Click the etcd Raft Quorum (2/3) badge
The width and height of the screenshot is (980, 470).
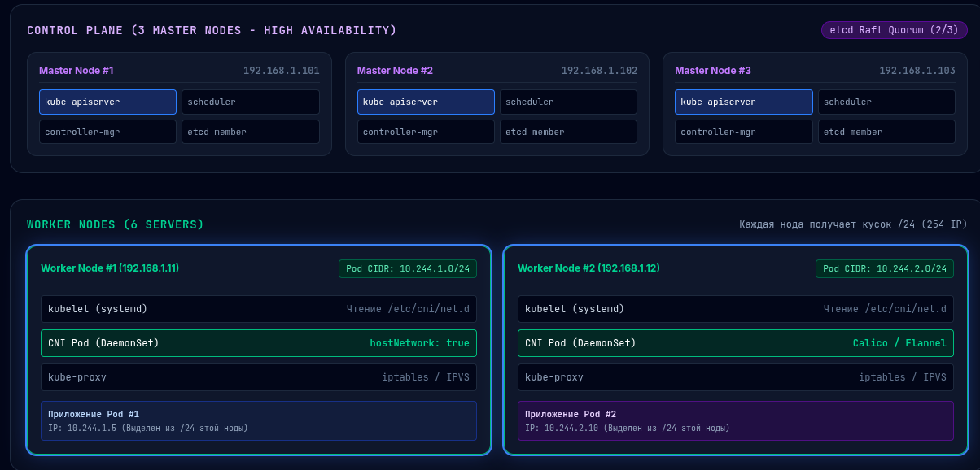tap(895, 30)
